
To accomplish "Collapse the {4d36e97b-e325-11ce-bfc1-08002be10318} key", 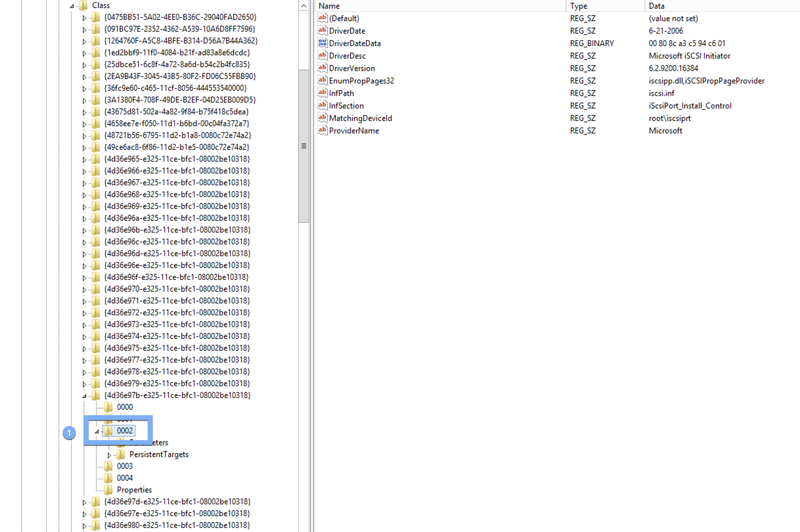I will click(83, 395).
